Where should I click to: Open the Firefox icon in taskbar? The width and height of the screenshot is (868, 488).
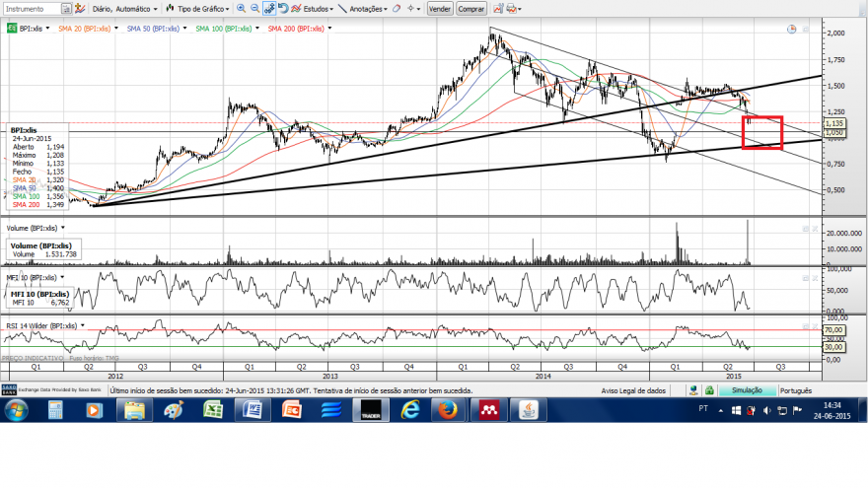click(x=448, y=410)
